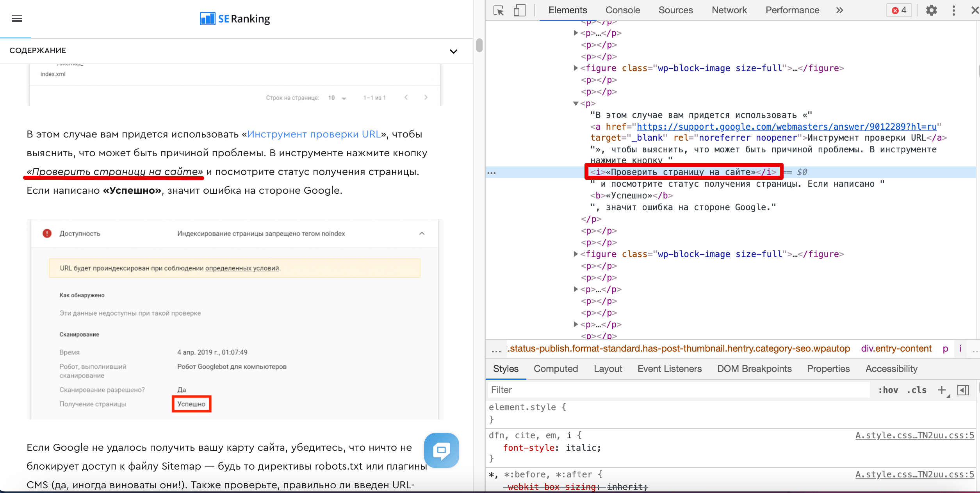Select the i breadcrumb element
Viewport: 980px width, 493px height.
[960, 349]
